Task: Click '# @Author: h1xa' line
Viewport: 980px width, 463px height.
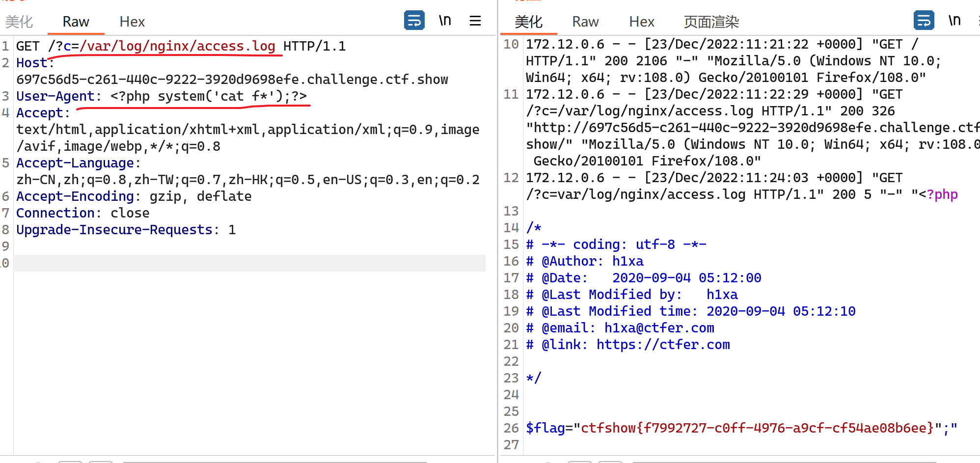Action: point(585,261)
